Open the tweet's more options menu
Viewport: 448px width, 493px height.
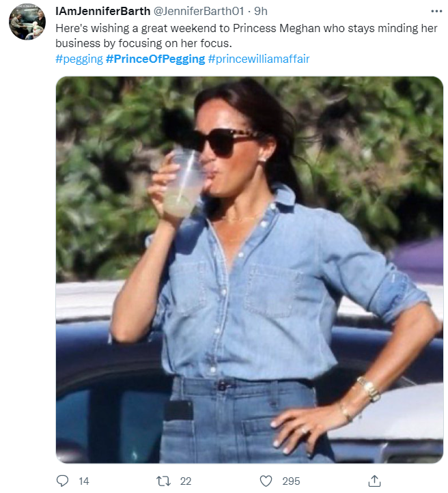tap(436, 12)
